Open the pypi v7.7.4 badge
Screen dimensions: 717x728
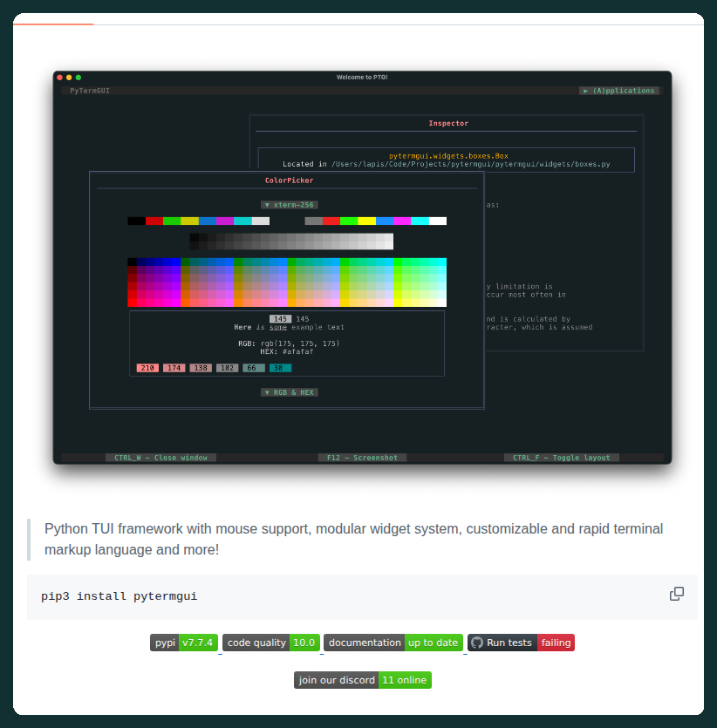click(184, 643)
